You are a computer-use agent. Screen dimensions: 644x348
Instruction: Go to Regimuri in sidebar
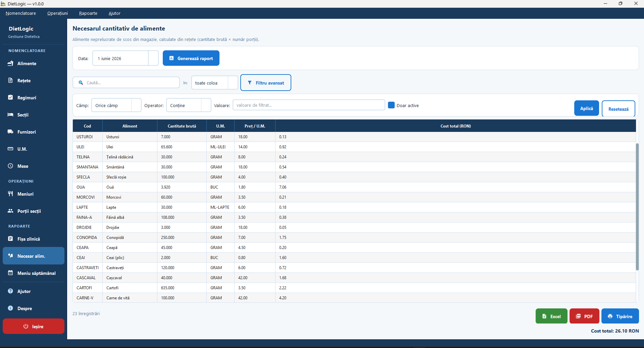point(33,98)
